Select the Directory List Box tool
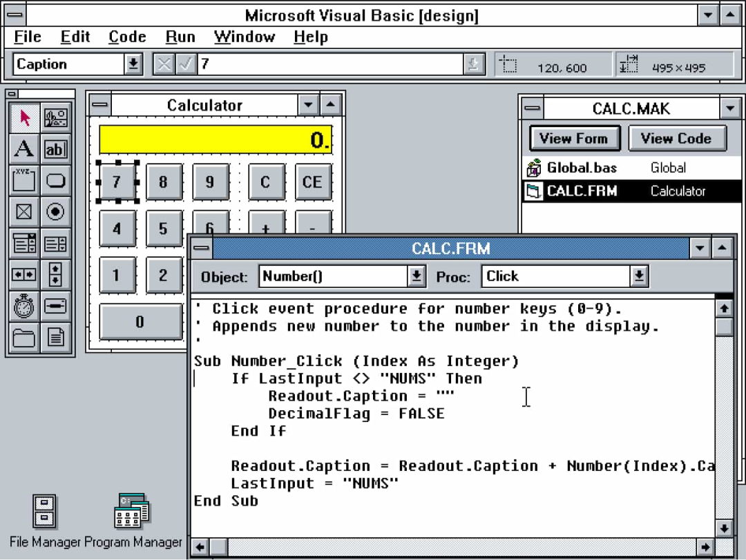The height and width of the screenshot is (560, 746). coord(23,338)
